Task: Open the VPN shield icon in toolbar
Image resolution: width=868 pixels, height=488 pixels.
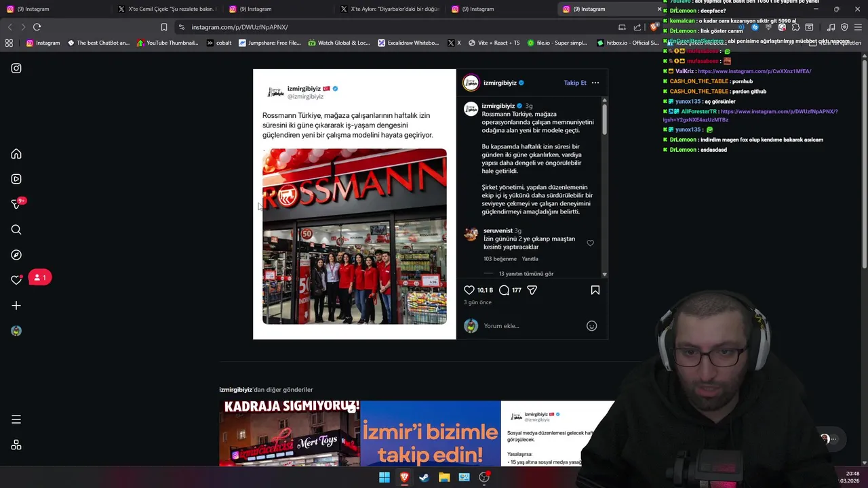Action: 844,27
